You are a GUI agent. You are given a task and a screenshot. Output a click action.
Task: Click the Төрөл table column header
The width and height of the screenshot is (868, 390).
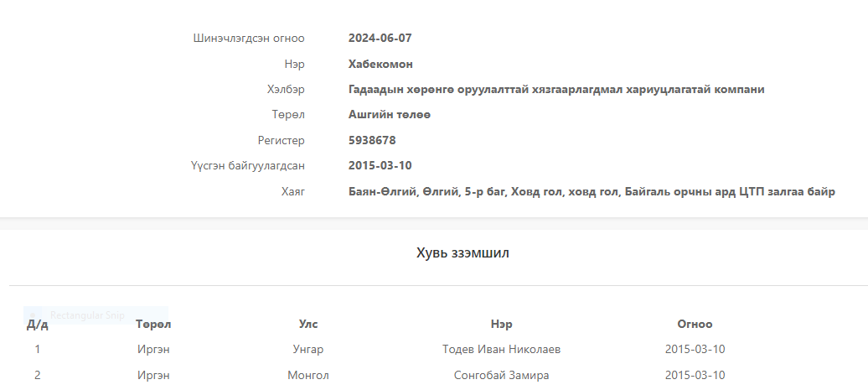click(x=153, y=324)
